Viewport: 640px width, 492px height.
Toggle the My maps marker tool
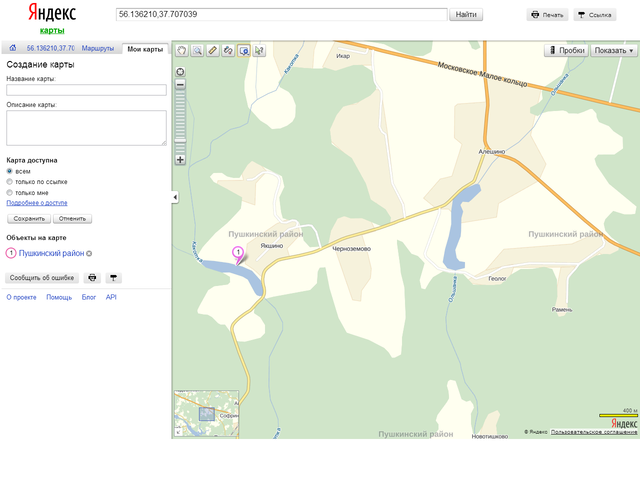(x=244, y=51)
